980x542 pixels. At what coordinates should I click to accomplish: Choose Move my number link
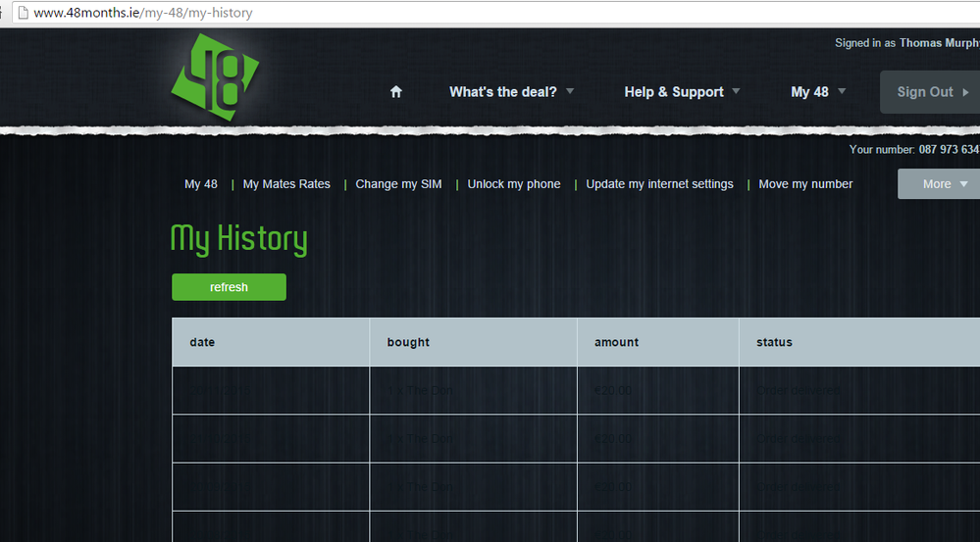[x=805, y=184]
